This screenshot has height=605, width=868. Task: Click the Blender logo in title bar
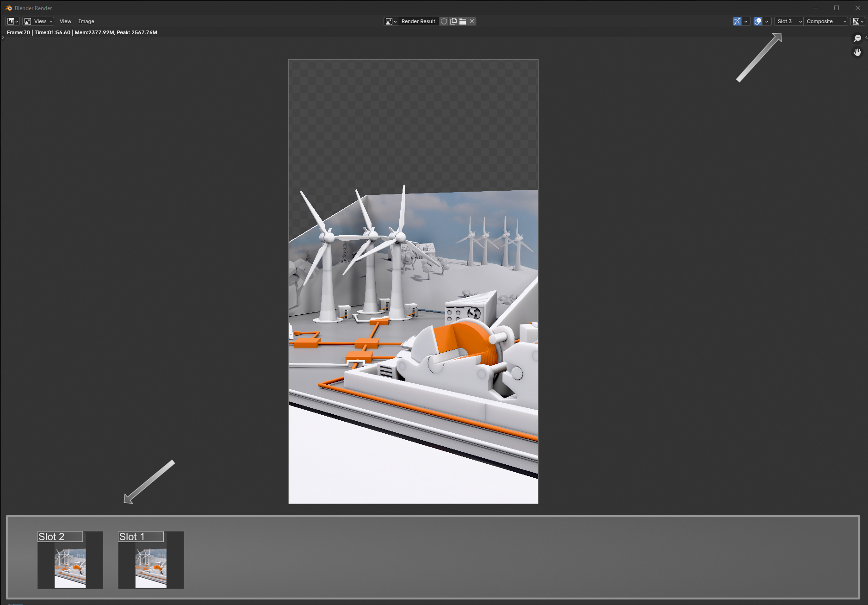click(x=9, y=8)
